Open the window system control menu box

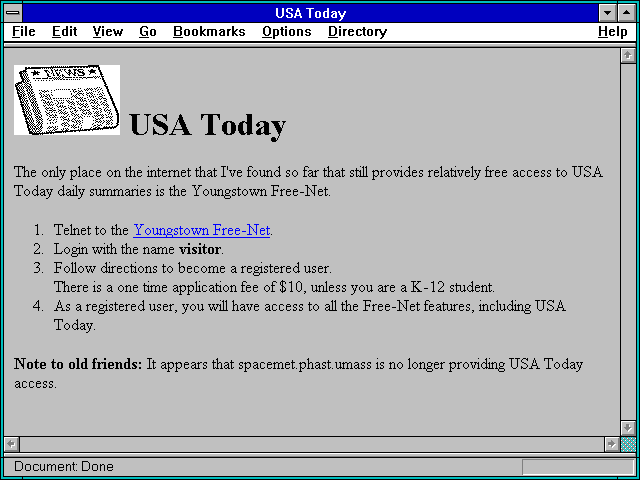(13, 13)
